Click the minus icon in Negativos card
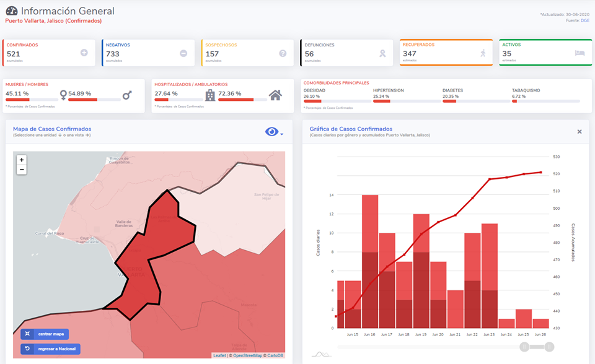 coord(183,53)
